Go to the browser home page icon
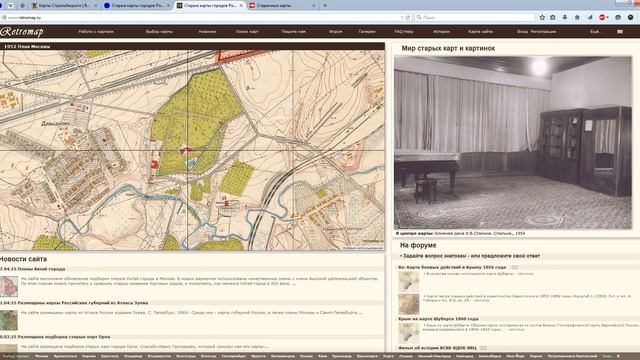 577,18
